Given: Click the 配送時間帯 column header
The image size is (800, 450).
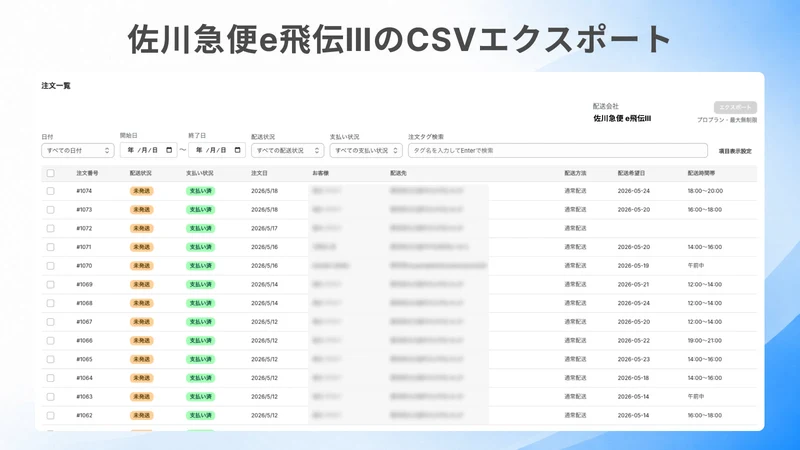Looking at the screenshot, I should [701, 173].
